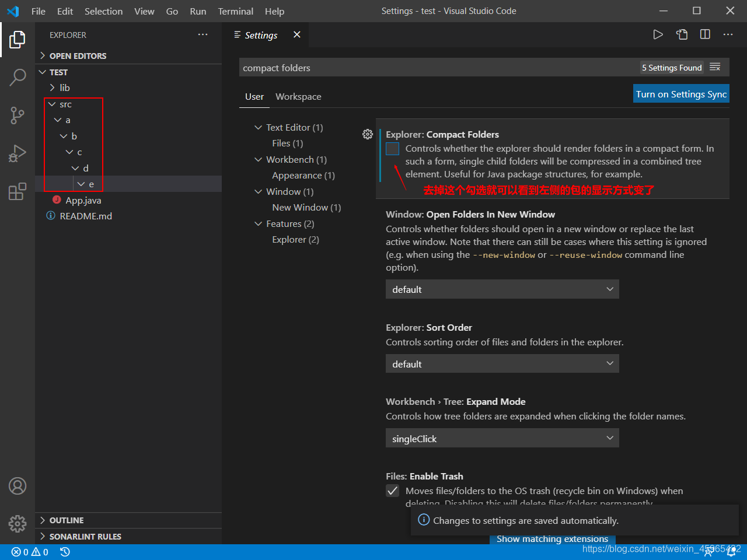This screenshot has height=560, width=747.
Task: Click the VS Code logo icon
Action: (x=13, y=11)
